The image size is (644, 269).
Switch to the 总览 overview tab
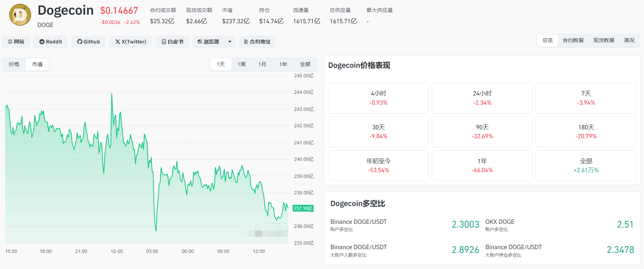coord(547,40)
